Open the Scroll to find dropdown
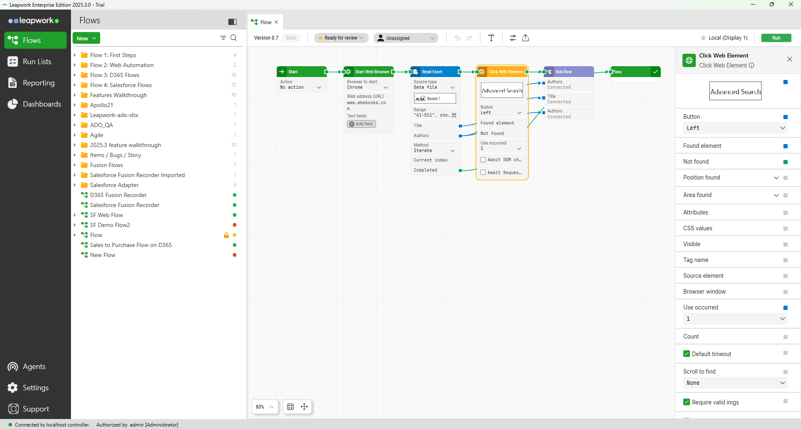This screenshot has width=801, height=429. (735, 383)
